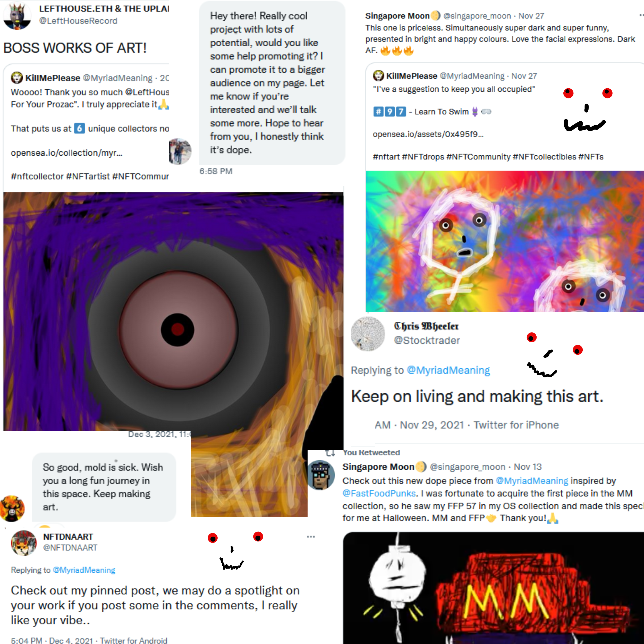
Task: Open the three-dot menu on NFTDNAART tweet
Action: [311, 537]
